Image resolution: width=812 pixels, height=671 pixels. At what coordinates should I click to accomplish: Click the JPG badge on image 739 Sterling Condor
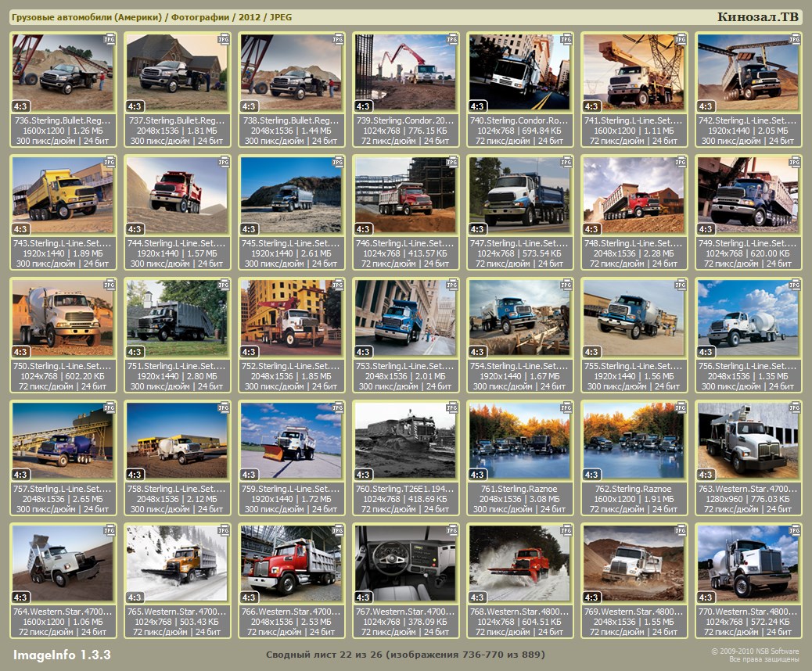tap(452, 39)
